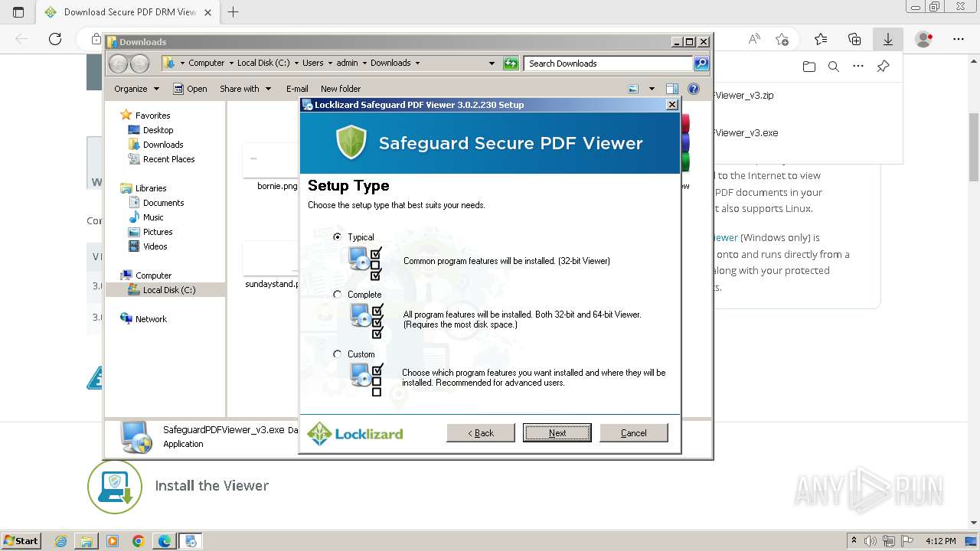The image size is (980, 551).
Task: Open Libraries in the navigation pane
Action: coord(151,188)
